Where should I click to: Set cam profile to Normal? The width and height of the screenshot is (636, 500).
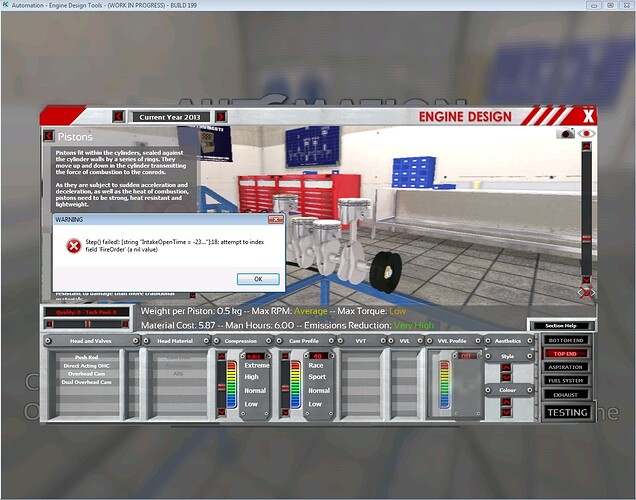click(319, 391)
